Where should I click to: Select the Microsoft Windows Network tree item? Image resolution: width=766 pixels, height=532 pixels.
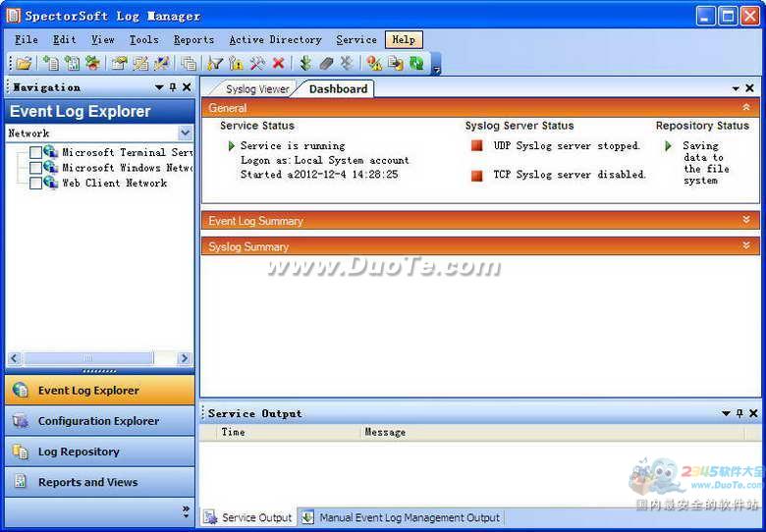(x=127, y=168)
